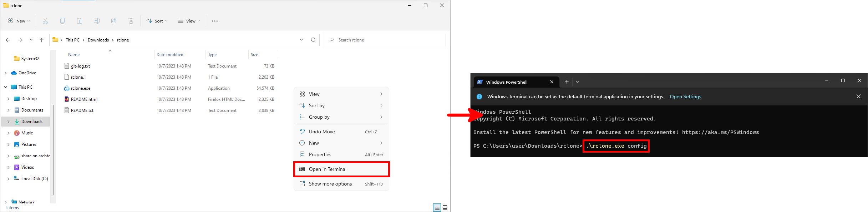Open Terminal new-tab profile dropdown
This screenshot has height=212, width=868.
click(577, 82)
